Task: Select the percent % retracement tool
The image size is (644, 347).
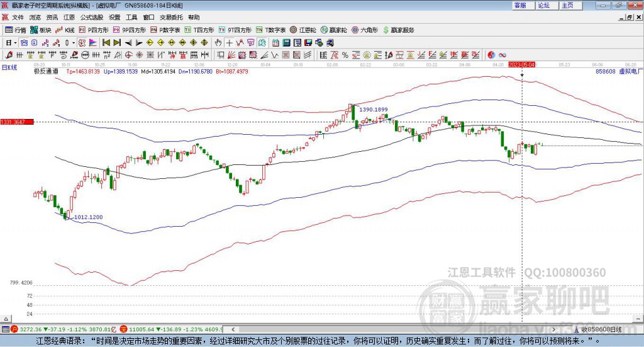Action: [x=345, y=55]
